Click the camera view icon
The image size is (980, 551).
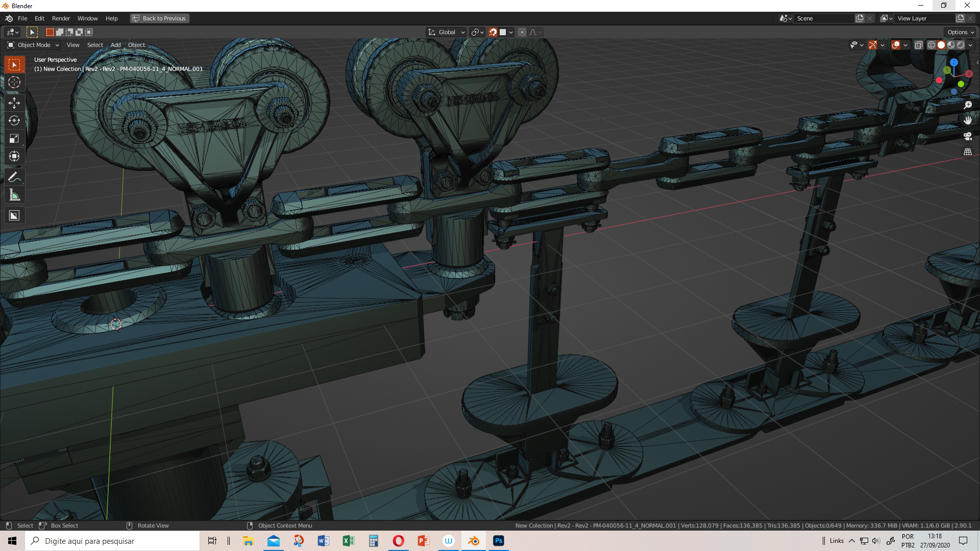pos(967,136)
